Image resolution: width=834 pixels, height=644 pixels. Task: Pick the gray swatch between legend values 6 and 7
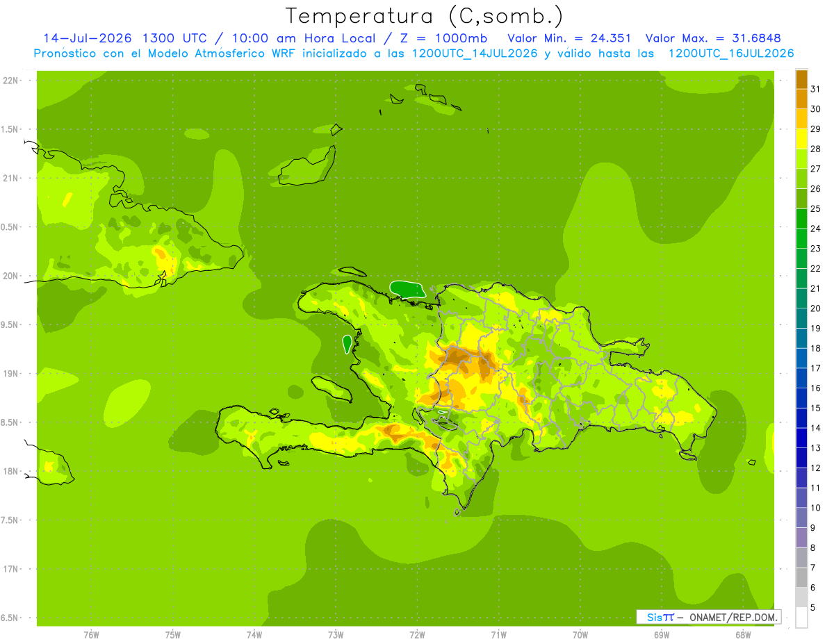pyautogui.click(x=801, y=577)
